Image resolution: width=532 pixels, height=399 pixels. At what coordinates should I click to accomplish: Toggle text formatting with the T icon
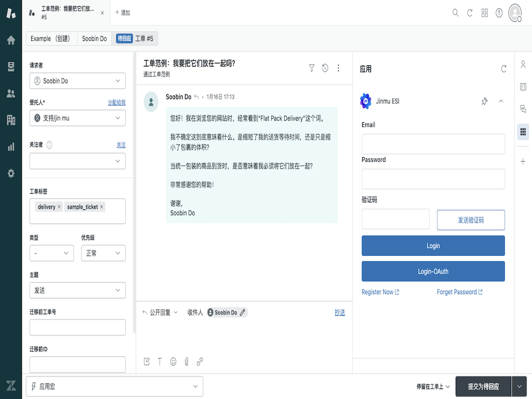[160, 362]
